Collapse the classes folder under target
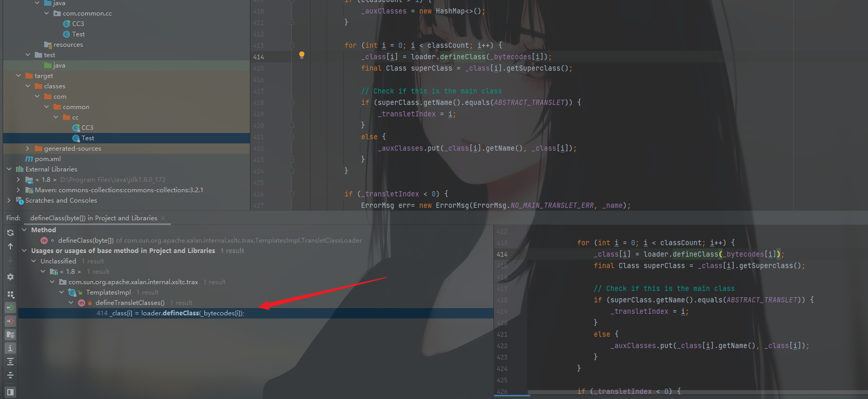This screenshot has height=399, width=868. click(28, 86)
